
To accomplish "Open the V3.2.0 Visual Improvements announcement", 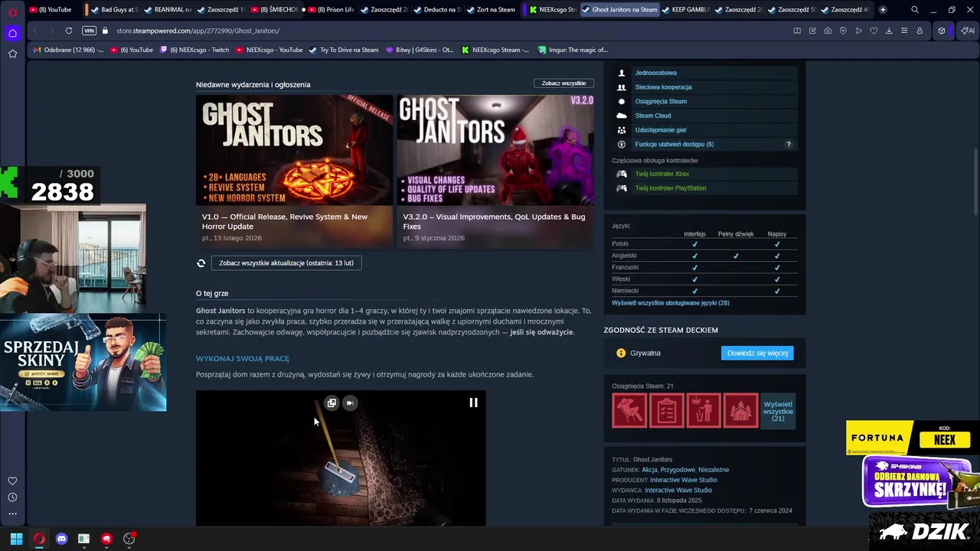I will [x=495, y=171].
